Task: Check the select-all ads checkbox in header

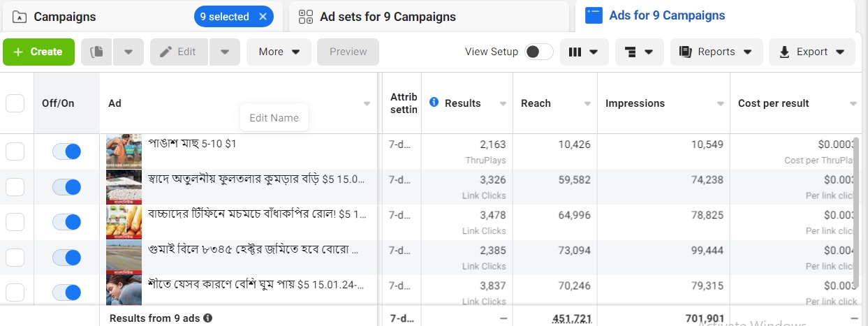Action: (15, 103)
